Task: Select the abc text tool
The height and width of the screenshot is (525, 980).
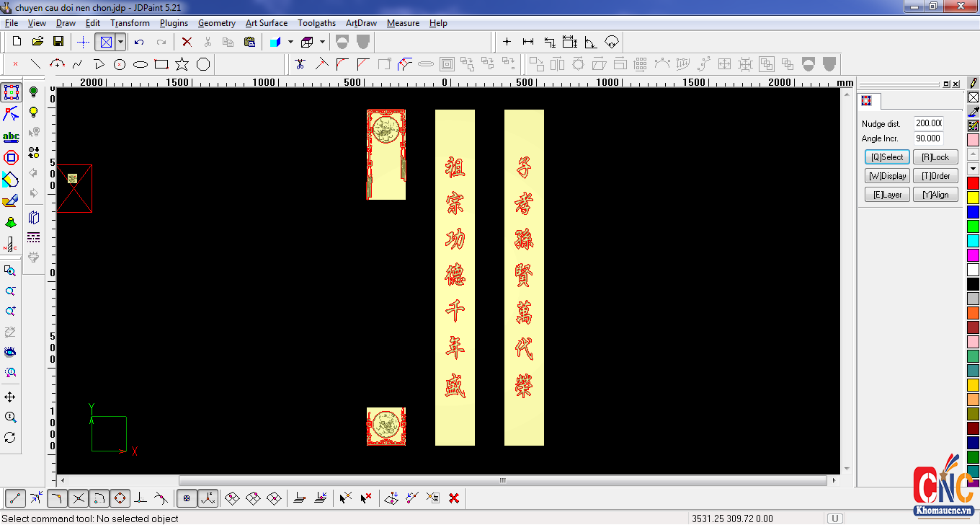Action: [x=11, y=136]
